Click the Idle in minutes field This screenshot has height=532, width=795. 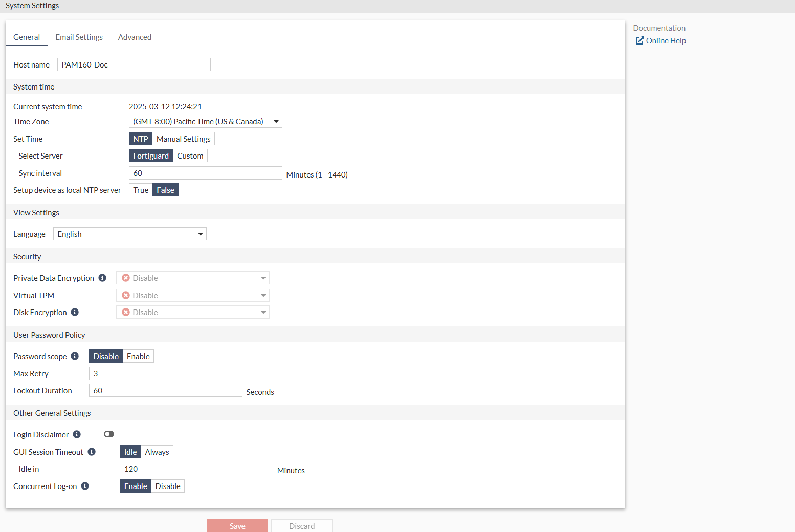pyautogui.click(x=196, y=469)
